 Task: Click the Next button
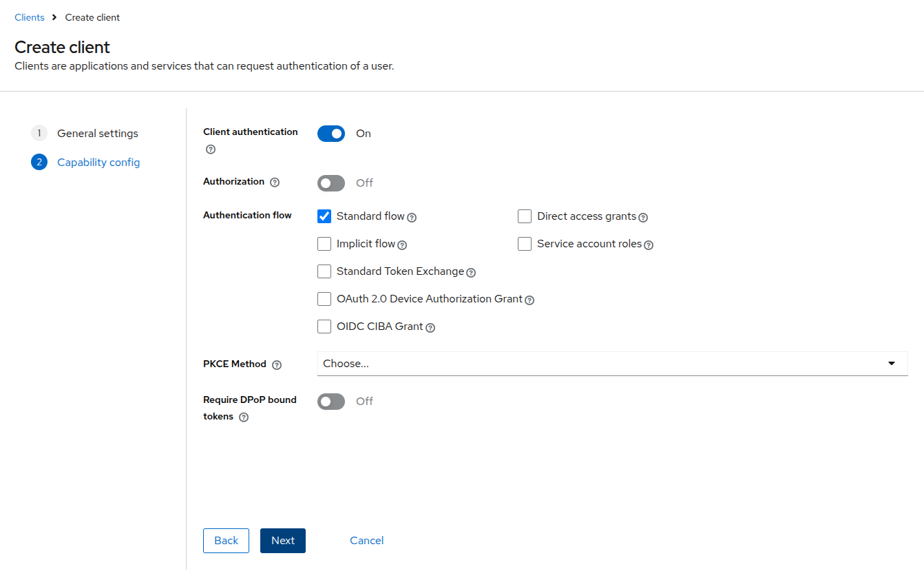tap(282, 541)
